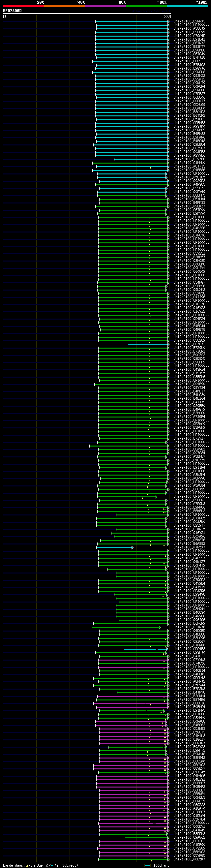The height and width of the screenshot is (868, 211).
Task: Click label UniRef100_B3KN35
Action: (x=190, y=529)
